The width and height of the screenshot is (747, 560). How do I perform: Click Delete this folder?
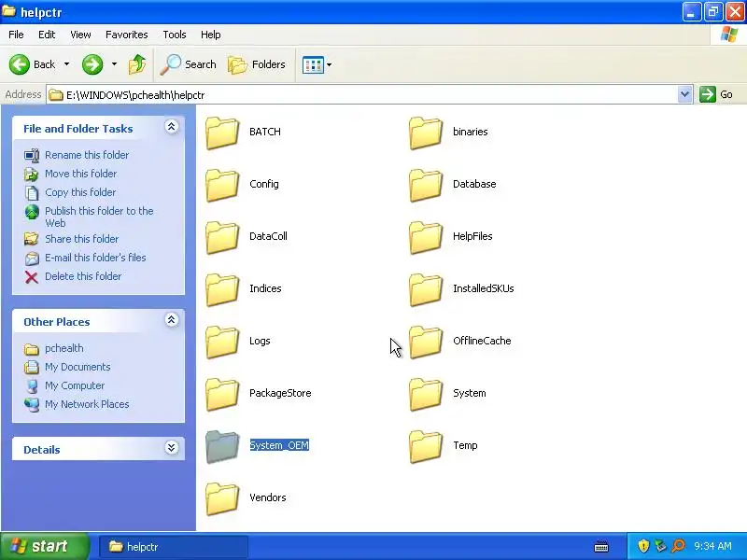[x=83, y=275]
